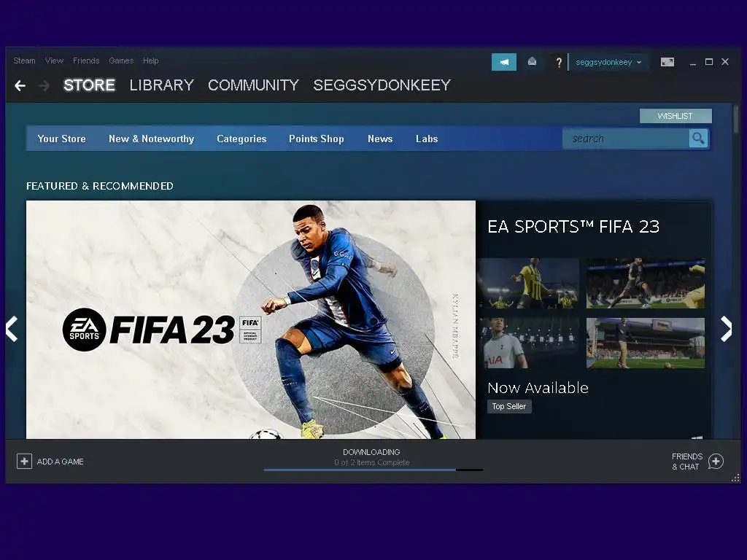Open the store News link
This screenshot has width=747, height=560.
click(380, 139)
